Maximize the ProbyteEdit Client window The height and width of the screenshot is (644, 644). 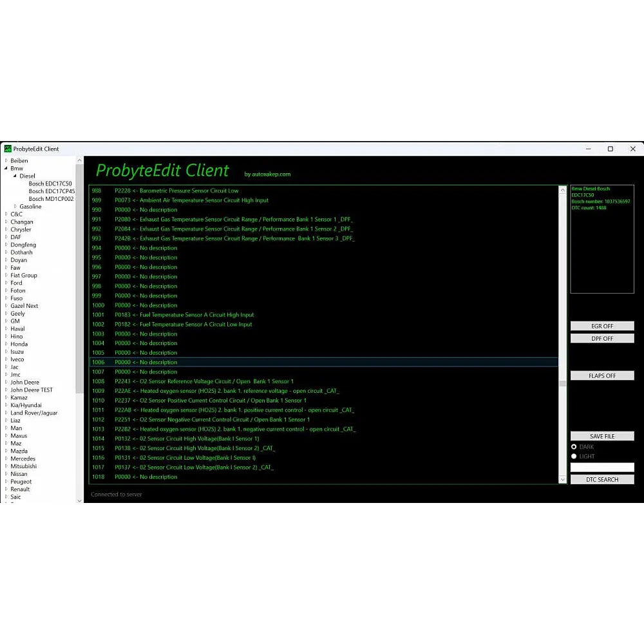[611, 149]
